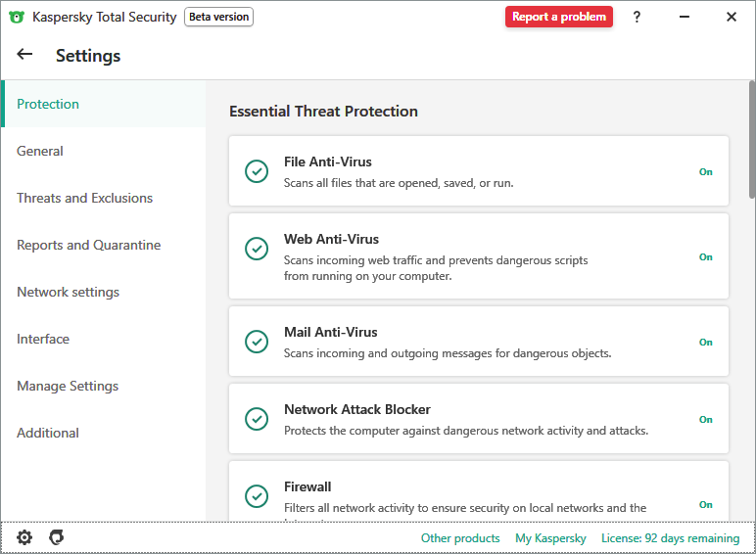The width and height of the screenshot is (756, 554).
Task: Toggle File Anti-Virus On switch
Action: pyautogui.click(x=705, y=171)
